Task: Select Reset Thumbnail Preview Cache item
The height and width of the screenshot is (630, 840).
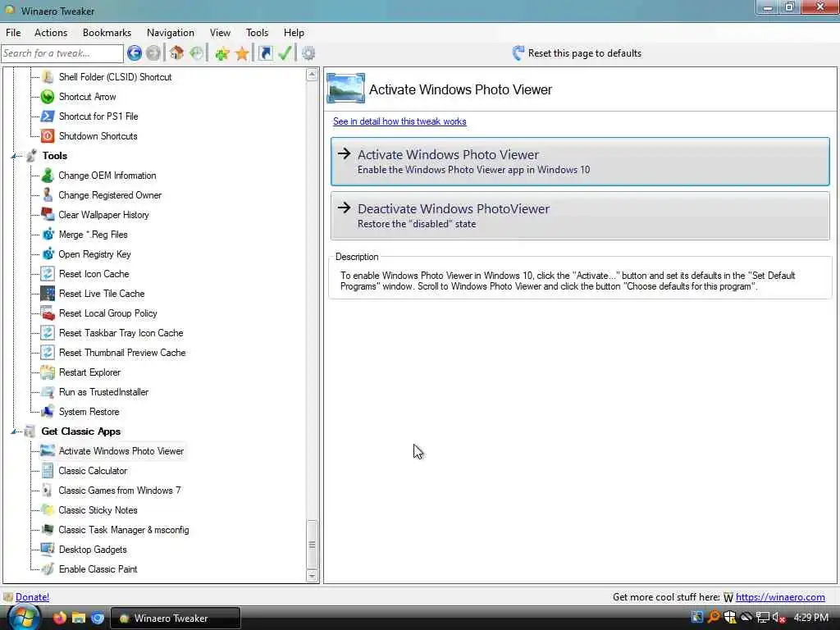Action: coord(122,353)
